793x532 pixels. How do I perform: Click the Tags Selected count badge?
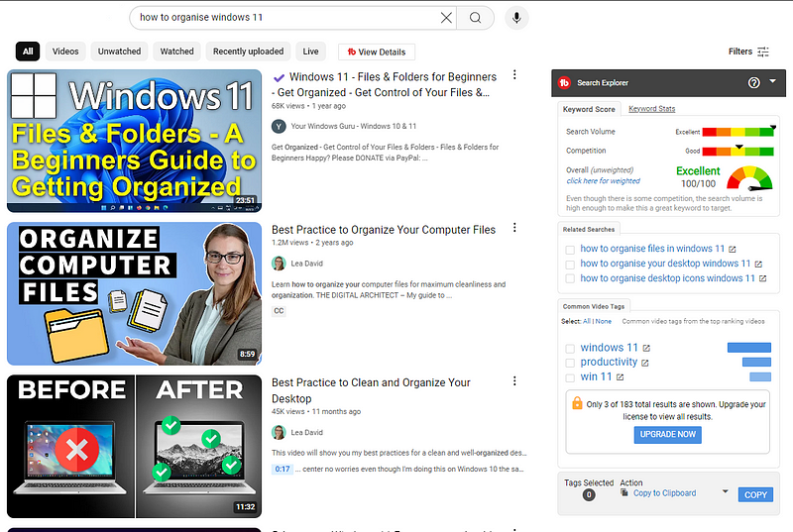(x=589, y=494)
